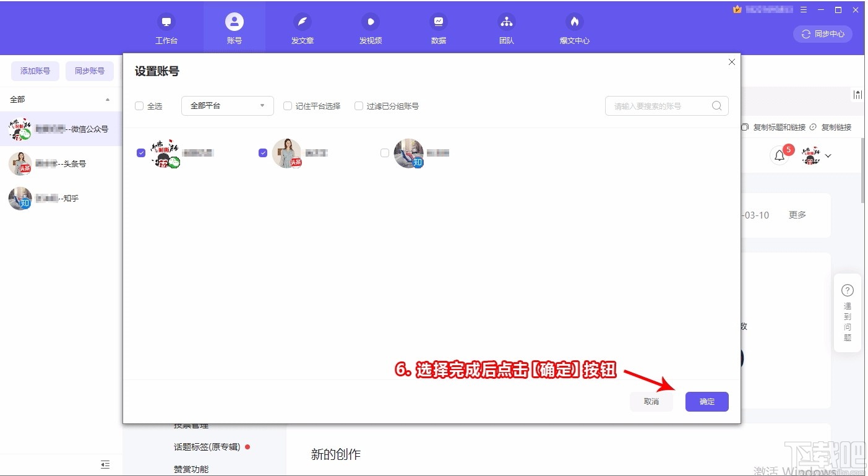Enable the 全选 select-all checkbox
This screenshot has width=868, height=476.
coord(139,106)
